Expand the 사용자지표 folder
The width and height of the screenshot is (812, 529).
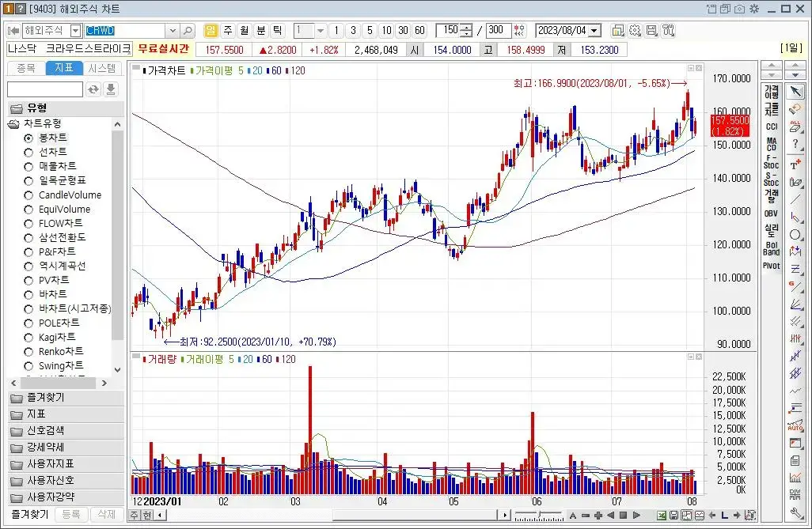[x=66, y=464]
